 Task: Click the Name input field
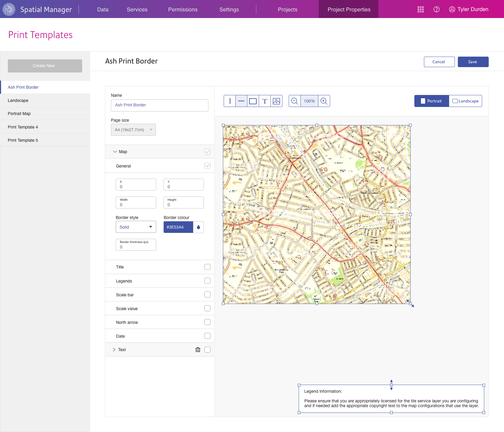click(x=160, y=105)
